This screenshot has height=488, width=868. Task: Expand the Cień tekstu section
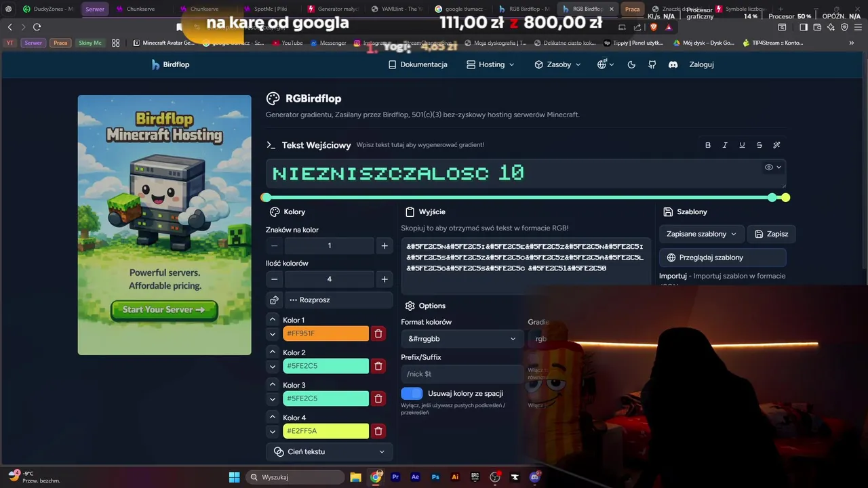(330, 451)
